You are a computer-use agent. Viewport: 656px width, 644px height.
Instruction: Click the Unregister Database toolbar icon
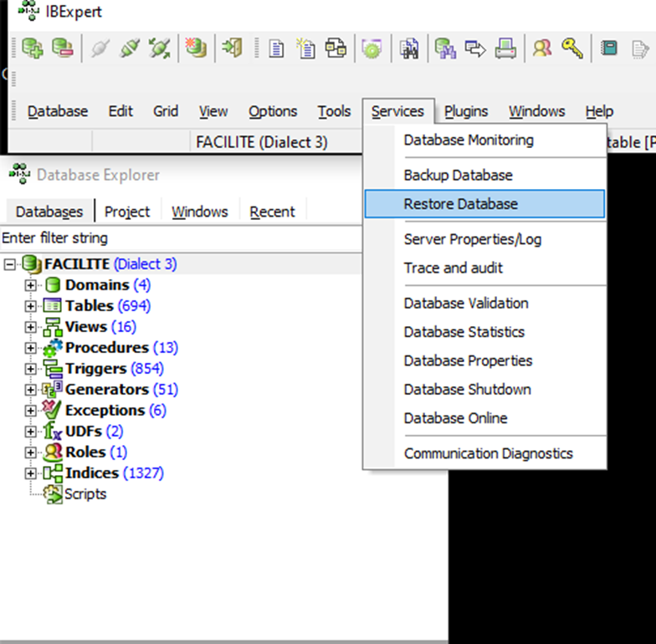tap(62, 49)
